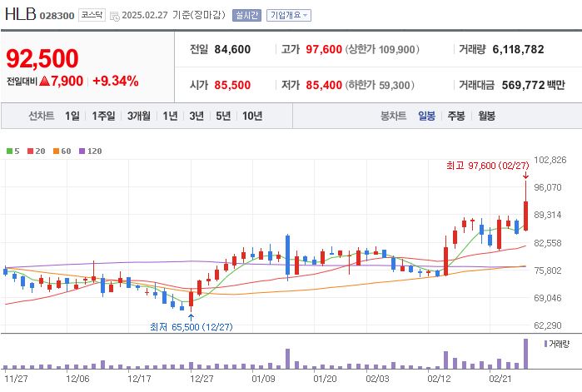
Task: Click the 02/12 date axis label
Action: tap(439, 379)
